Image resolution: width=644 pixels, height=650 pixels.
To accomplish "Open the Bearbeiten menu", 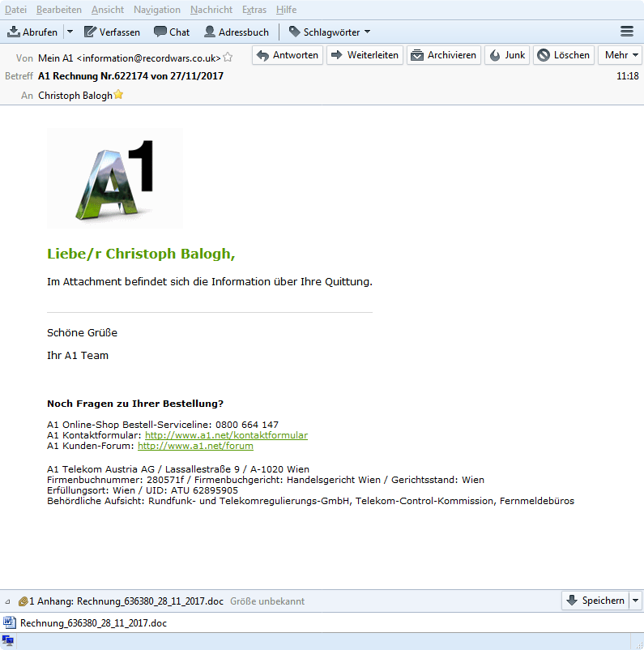I will click(x=59, y=10).
